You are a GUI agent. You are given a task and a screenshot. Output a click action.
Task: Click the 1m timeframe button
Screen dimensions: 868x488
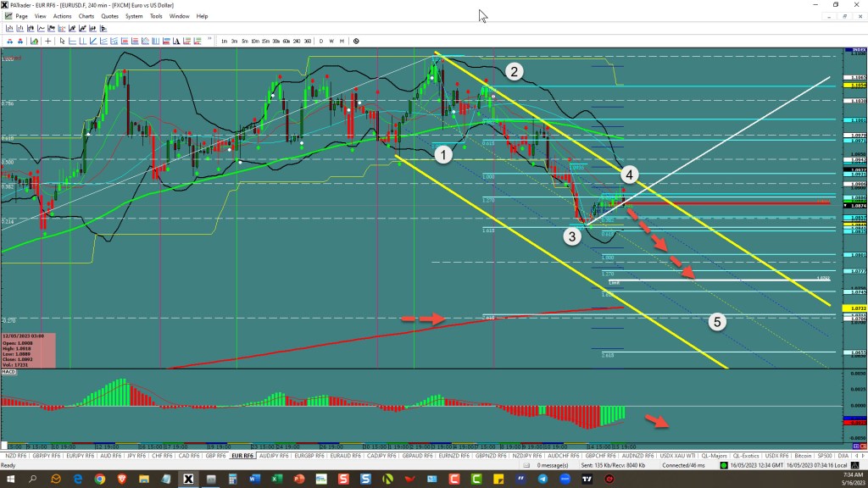tap(224, 41)
